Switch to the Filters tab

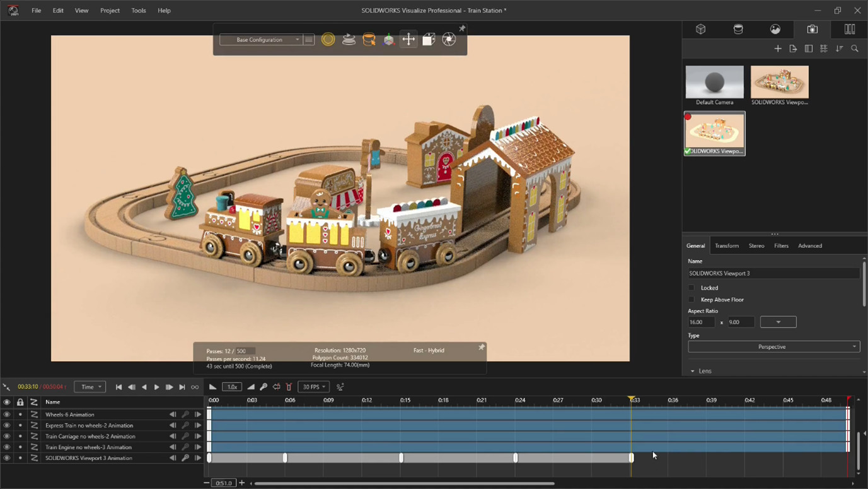click(781, 245)
